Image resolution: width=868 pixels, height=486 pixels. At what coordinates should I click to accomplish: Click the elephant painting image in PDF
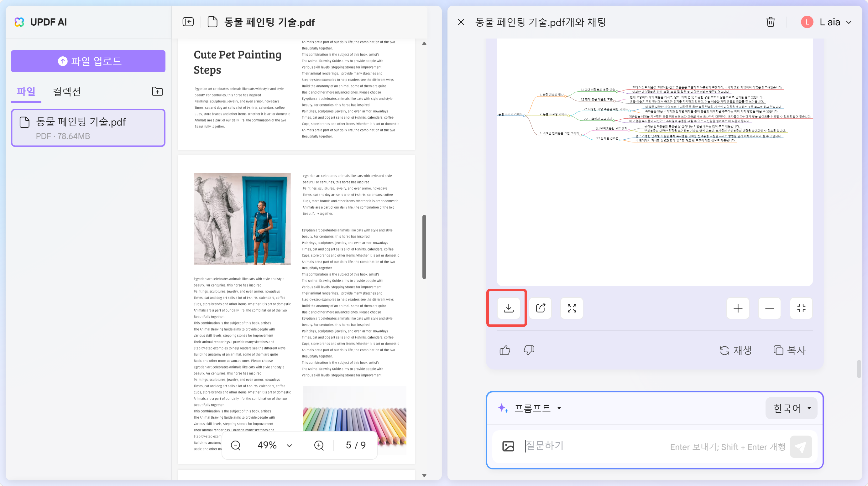242,219
